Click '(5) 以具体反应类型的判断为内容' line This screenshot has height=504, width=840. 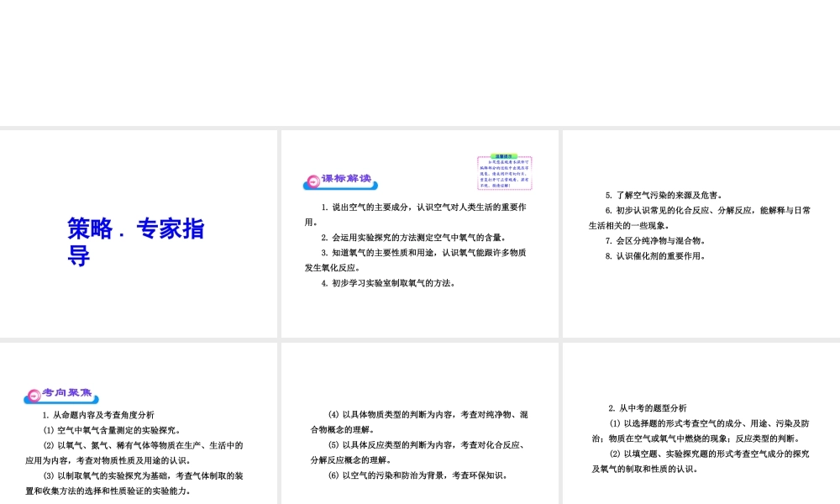pos(428,445)
